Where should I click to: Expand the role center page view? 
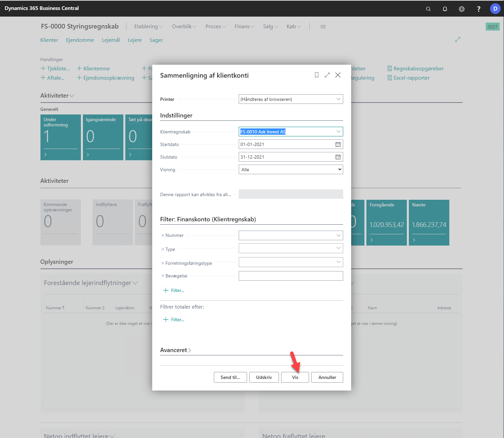tap(458, 39)
